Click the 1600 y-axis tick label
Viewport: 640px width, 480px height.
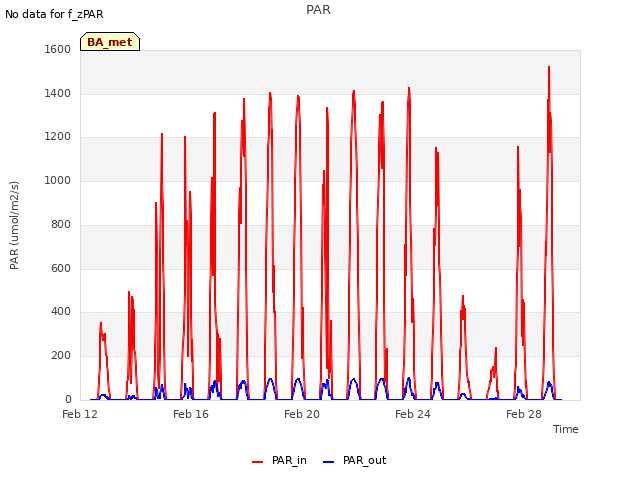(58, 49)
